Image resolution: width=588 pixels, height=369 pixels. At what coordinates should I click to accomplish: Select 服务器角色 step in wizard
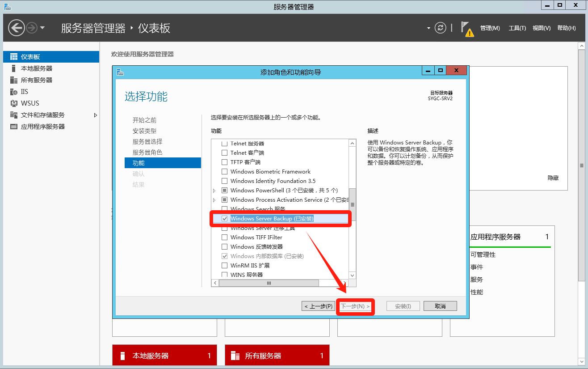click(x=147, y=153)
